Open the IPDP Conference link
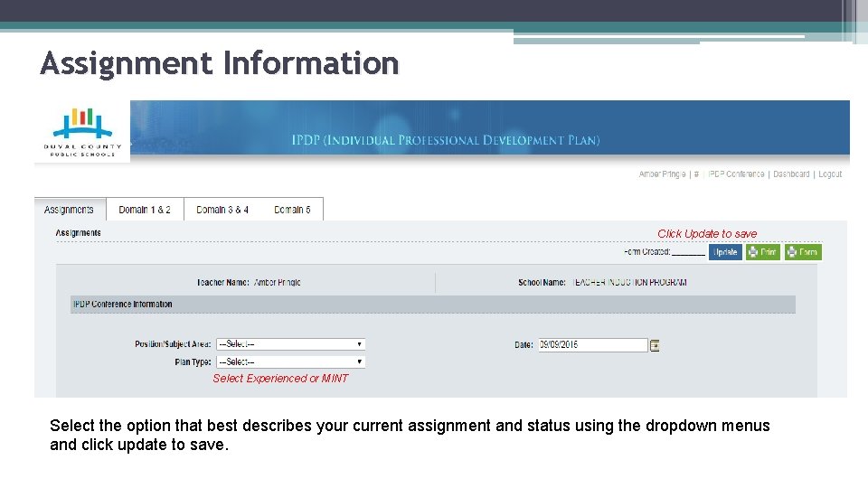 tap(736, 174)
